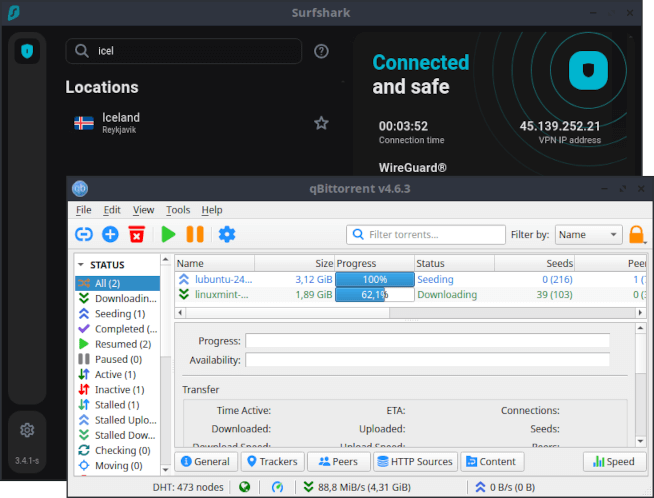Sort torrents by Seeds column header
This screenshot has width=654, height=498.
click(x=535, y=263)
